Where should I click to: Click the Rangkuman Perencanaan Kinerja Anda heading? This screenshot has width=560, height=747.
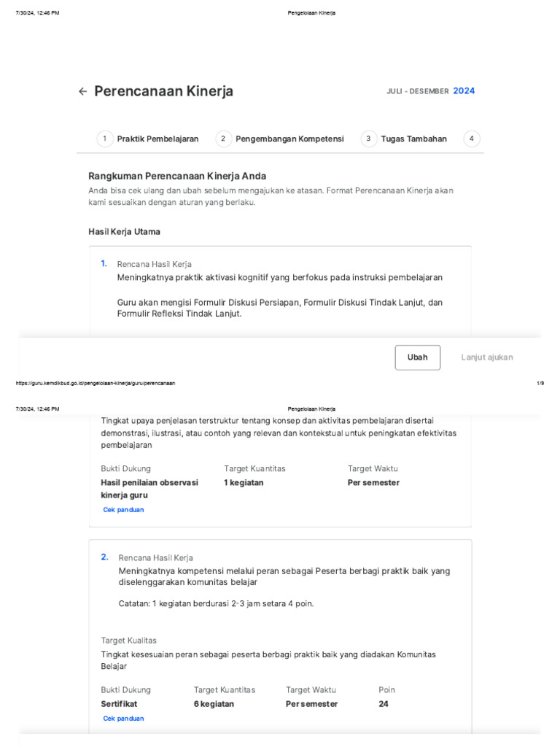coord(177,176)
